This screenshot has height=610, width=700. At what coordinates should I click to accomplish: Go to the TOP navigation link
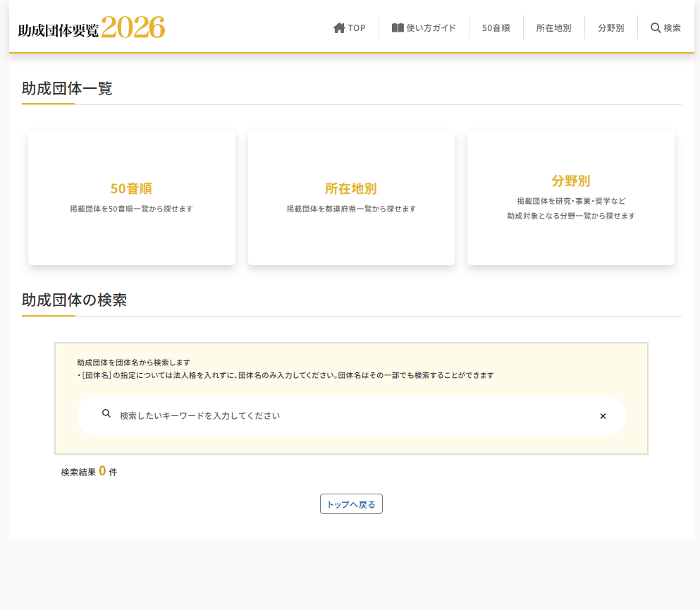tap(350, 28)
